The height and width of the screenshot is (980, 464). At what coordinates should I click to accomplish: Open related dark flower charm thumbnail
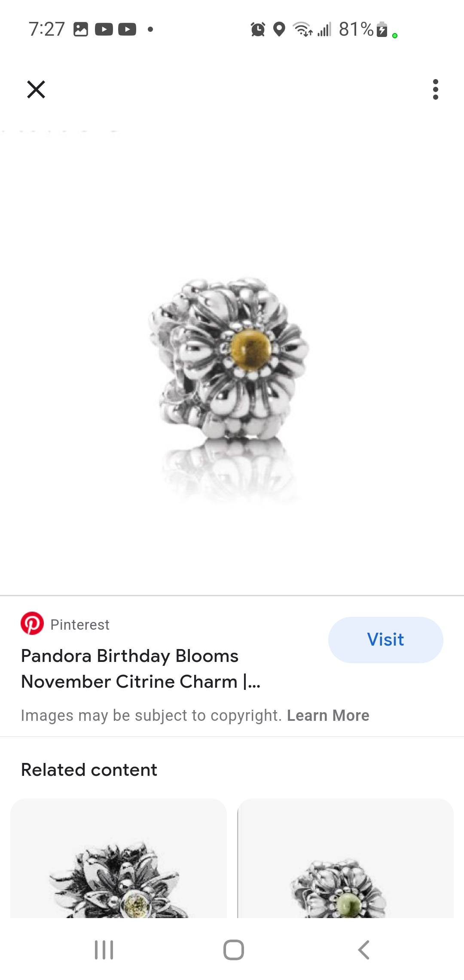point(119,858)
